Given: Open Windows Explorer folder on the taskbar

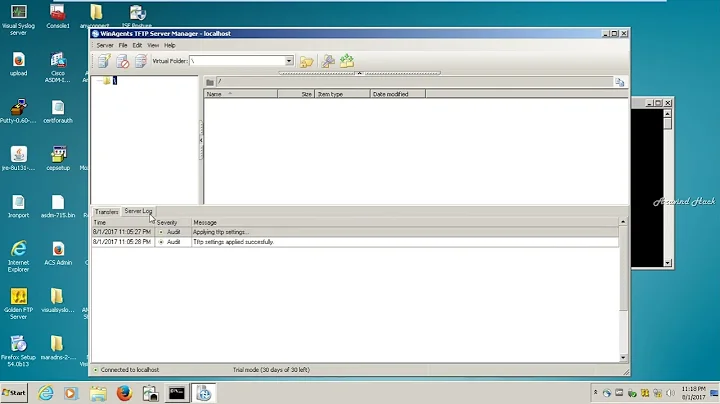Looking at the screenshot, I should [98, 393].
